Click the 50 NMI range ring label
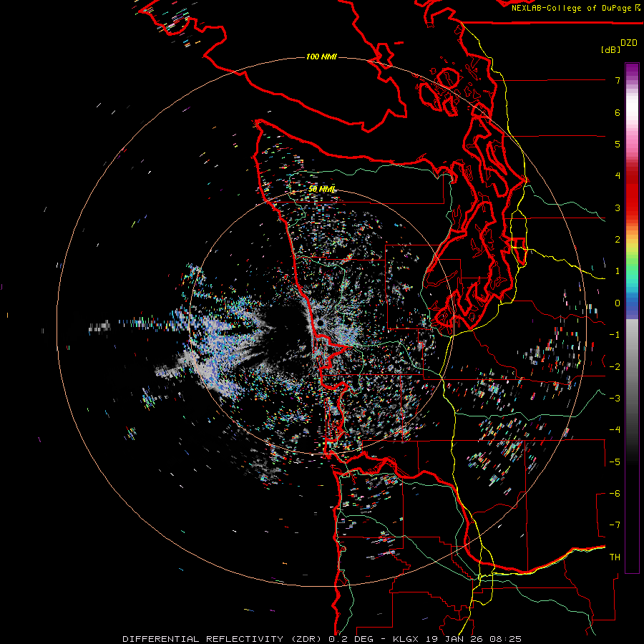 (x=321, y=189)
